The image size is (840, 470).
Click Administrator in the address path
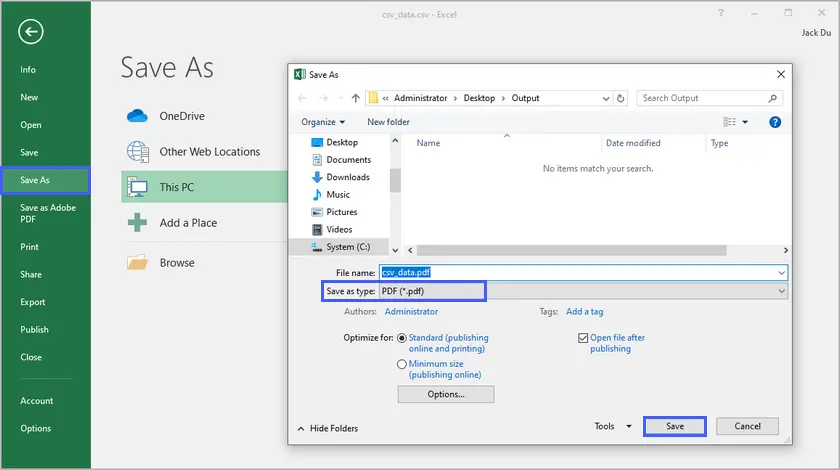tap(421, 98)
